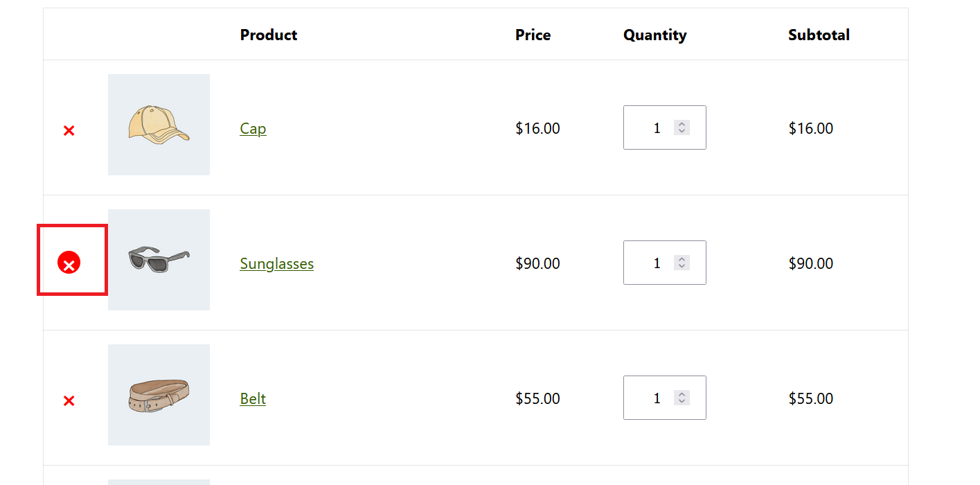Viewport: 980px width, 485px height.
Task: Click the Subtotal column header
Action: [x=819, y=35]
